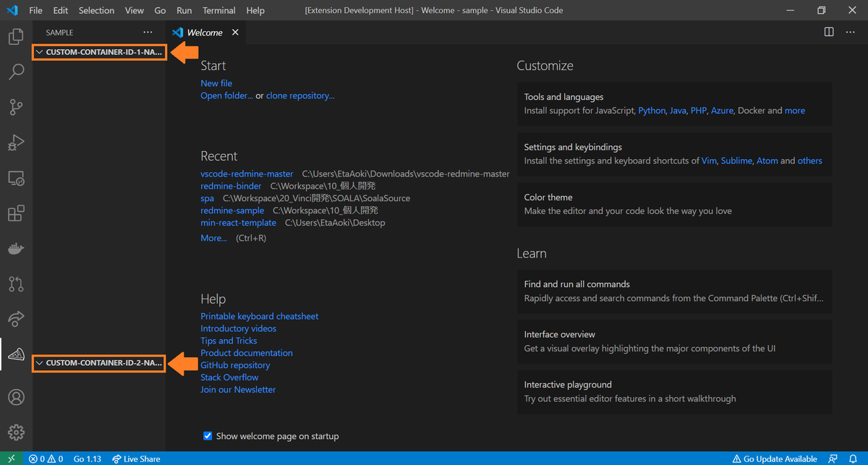Open the File menu
The image size is (868, 465).
(x=35, y=10)
